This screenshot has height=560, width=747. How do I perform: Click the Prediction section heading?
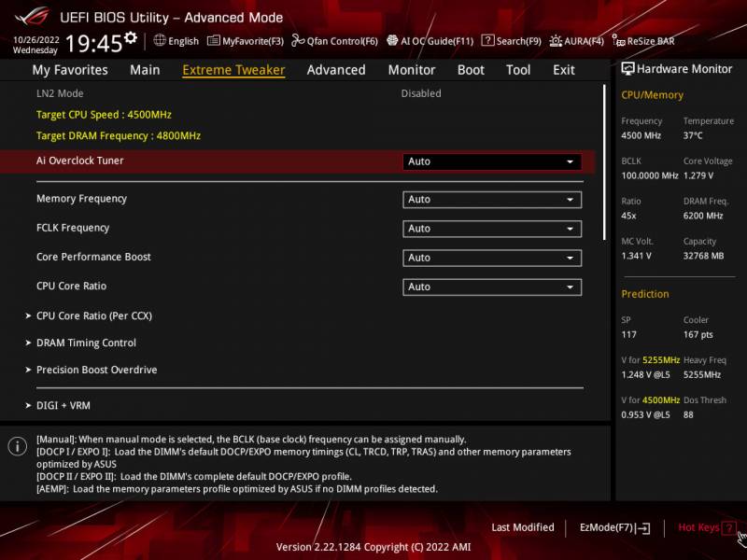pyautogui.click(x=644, y=294)
